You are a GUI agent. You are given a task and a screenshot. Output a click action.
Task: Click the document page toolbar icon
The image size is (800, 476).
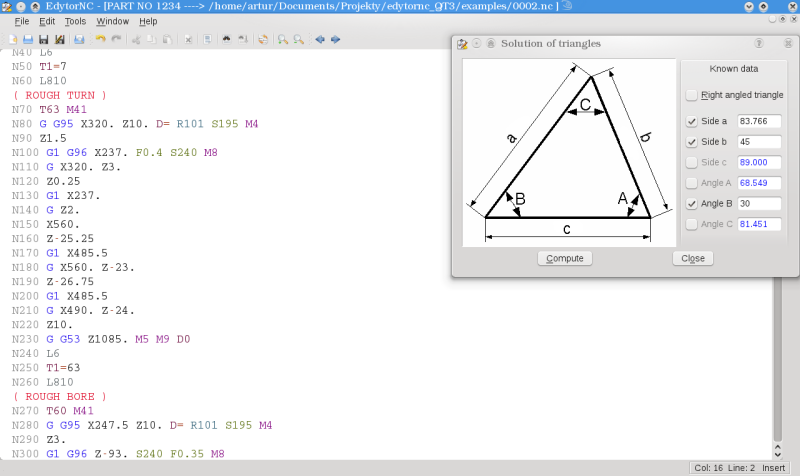[207, 39]
